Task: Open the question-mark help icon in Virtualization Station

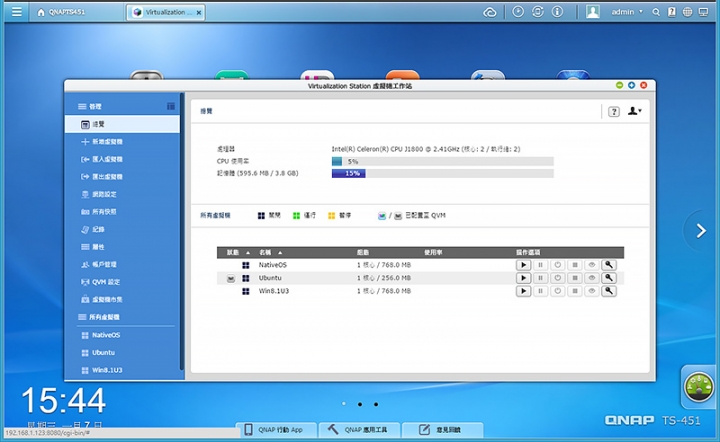Action: coord(614,111)
